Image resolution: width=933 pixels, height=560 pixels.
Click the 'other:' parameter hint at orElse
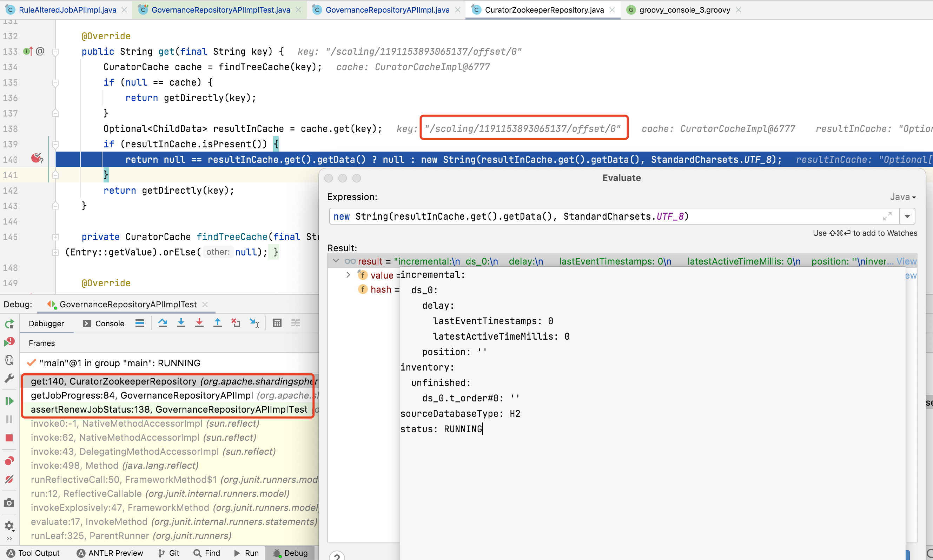[x=218, y=252]
